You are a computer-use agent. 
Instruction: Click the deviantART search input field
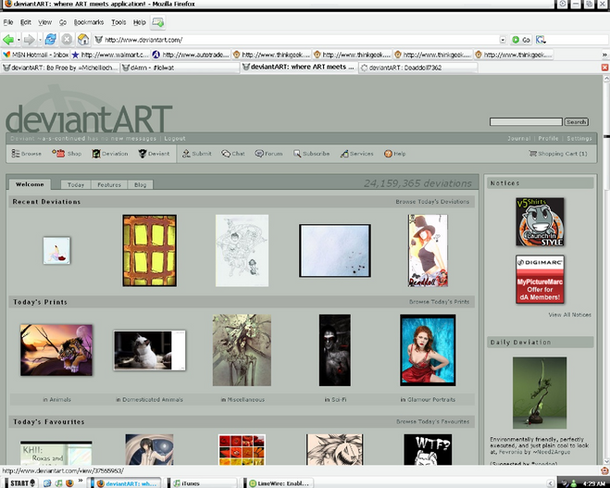pos(525,122)
